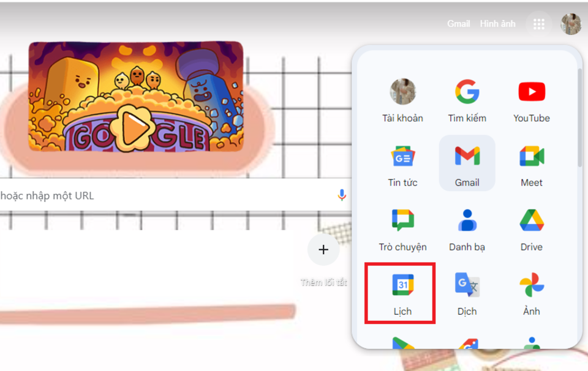
Task: Click the Hình ảnh images link
Action: [497, 24]
